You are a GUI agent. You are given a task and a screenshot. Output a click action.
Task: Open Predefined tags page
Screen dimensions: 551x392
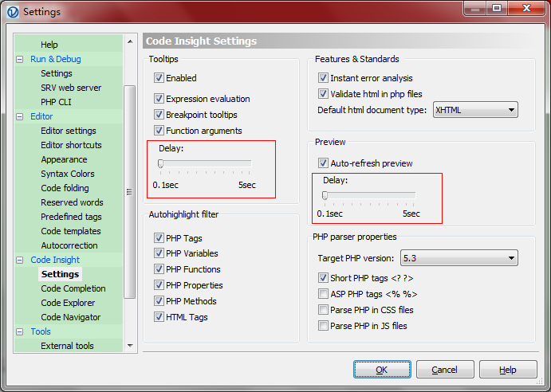pyautogui.click(x=71, y=217)
